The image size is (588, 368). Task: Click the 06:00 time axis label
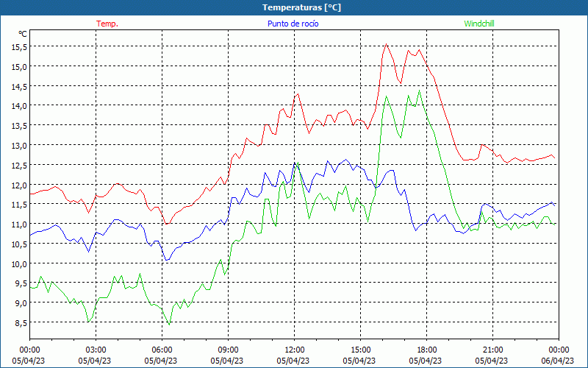[x=162, y=350]
